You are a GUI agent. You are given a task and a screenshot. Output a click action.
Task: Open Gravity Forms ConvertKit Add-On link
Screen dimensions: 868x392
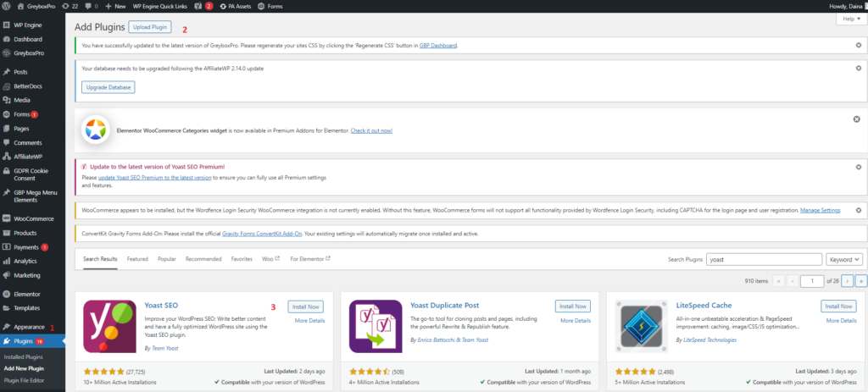point(262,234)
